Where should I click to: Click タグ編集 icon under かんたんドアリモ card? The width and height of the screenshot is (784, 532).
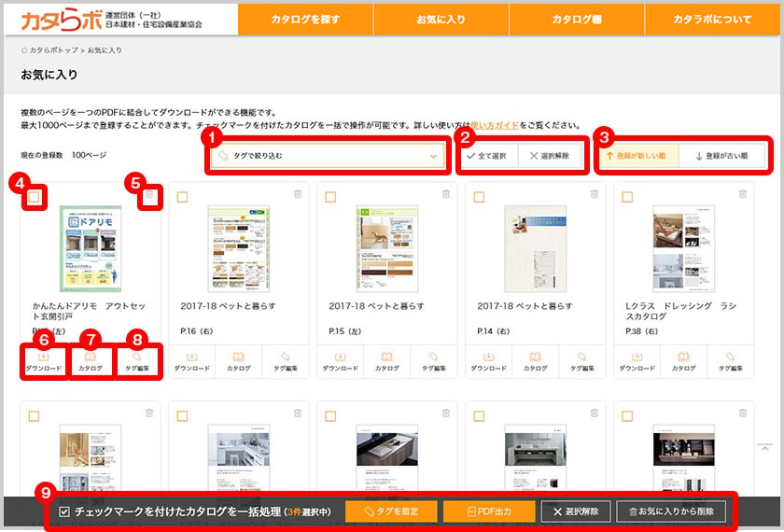click(x=137, y=361)
